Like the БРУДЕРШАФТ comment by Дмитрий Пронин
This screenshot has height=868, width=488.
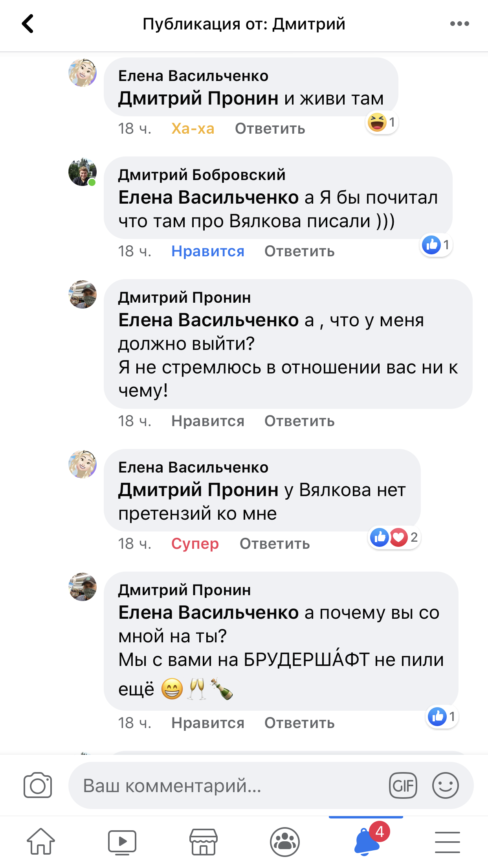208,723
